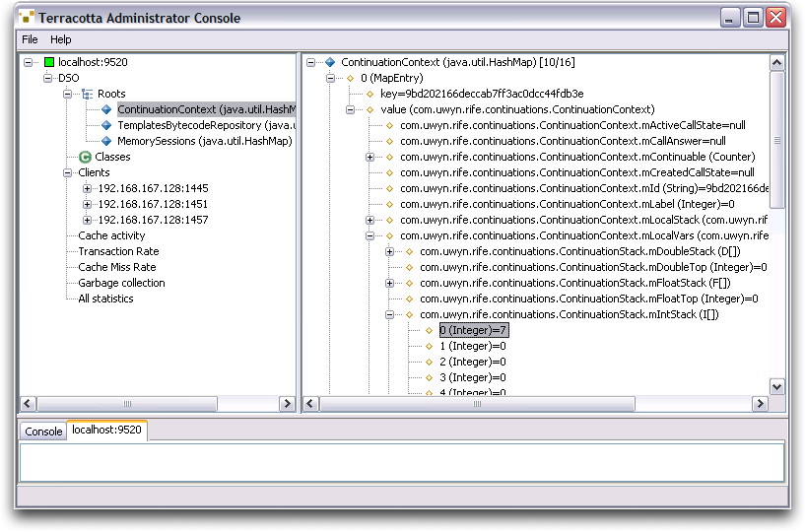The height and width of the screenshot is (532, 805).
Task: Collapse the mIntStack (I[]) array
Action: point(389,314)
